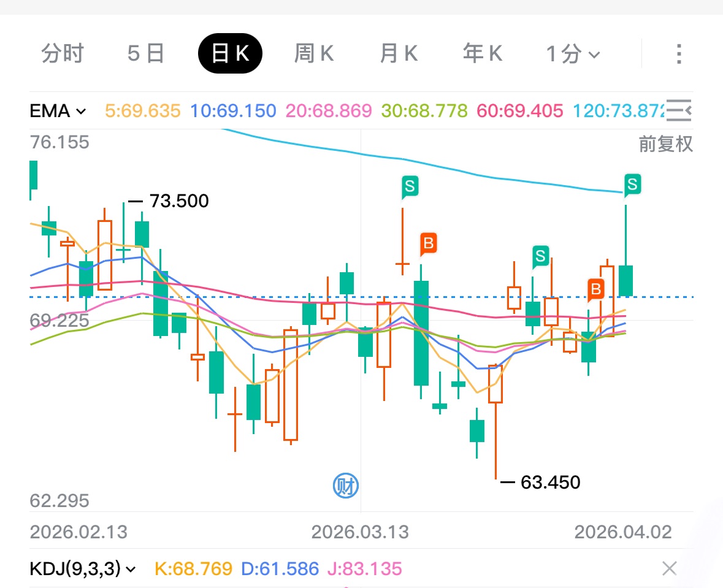723x588 pixels.
Task: Click the rightmost orange B buy marker
Action: tap(595, 288)
